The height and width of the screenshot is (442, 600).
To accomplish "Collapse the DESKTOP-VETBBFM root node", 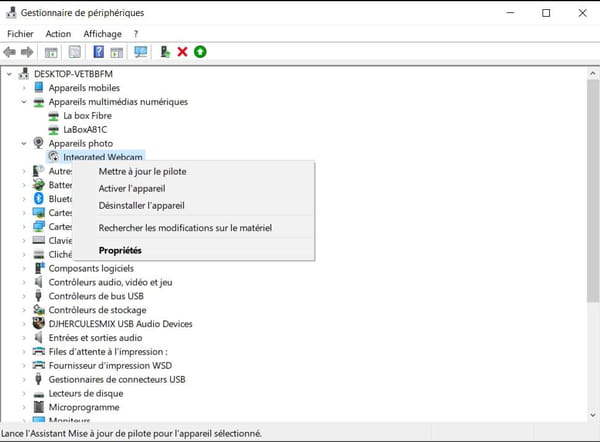I will coord(9,74).
